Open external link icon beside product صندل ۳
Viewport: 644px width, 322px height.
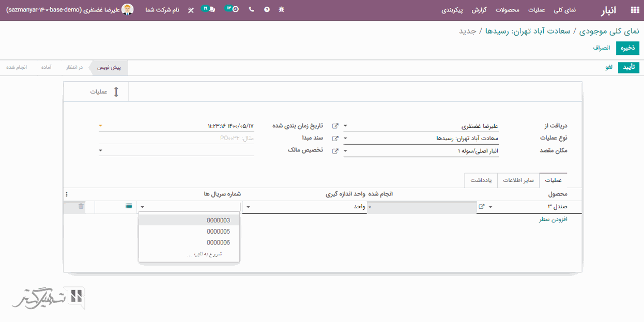(482, 207)
